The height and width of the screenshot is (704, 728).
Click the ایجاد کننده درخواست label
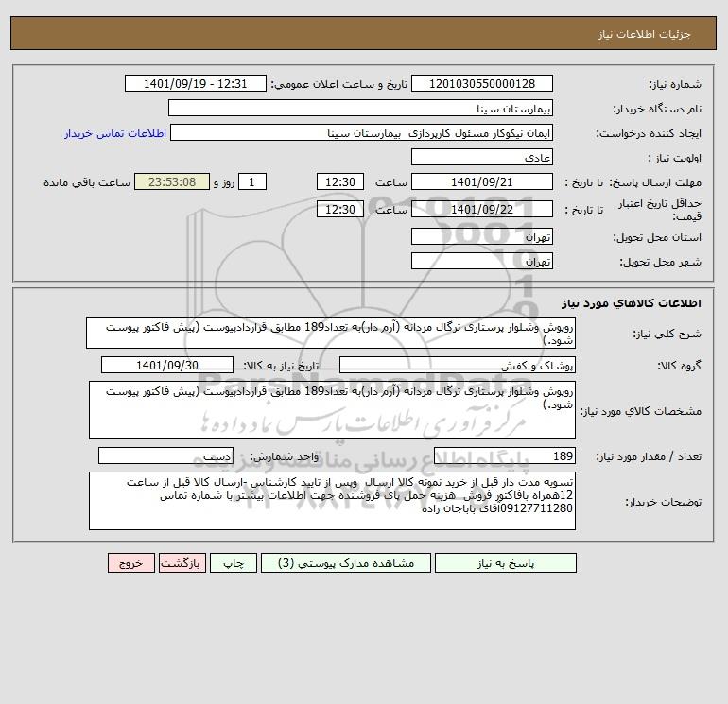[649, 133]
